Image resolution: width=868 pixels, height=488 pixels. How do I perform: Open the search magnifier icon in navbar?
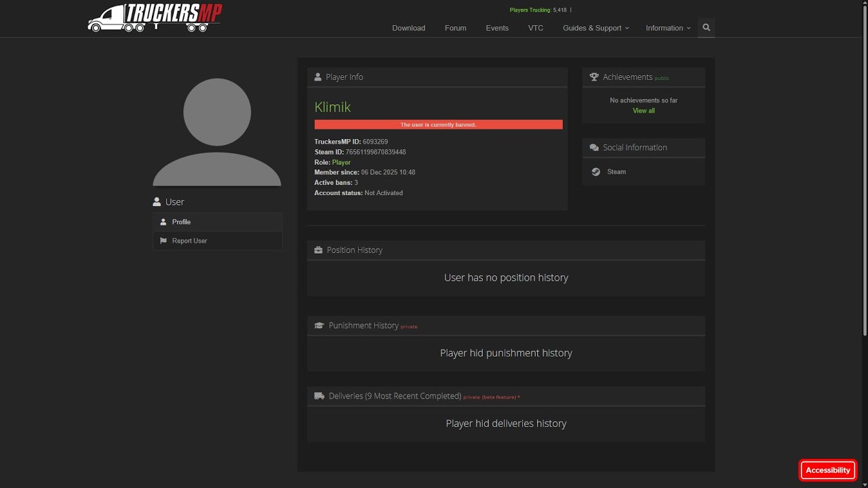pyautogui.click(x=706, y=28)
